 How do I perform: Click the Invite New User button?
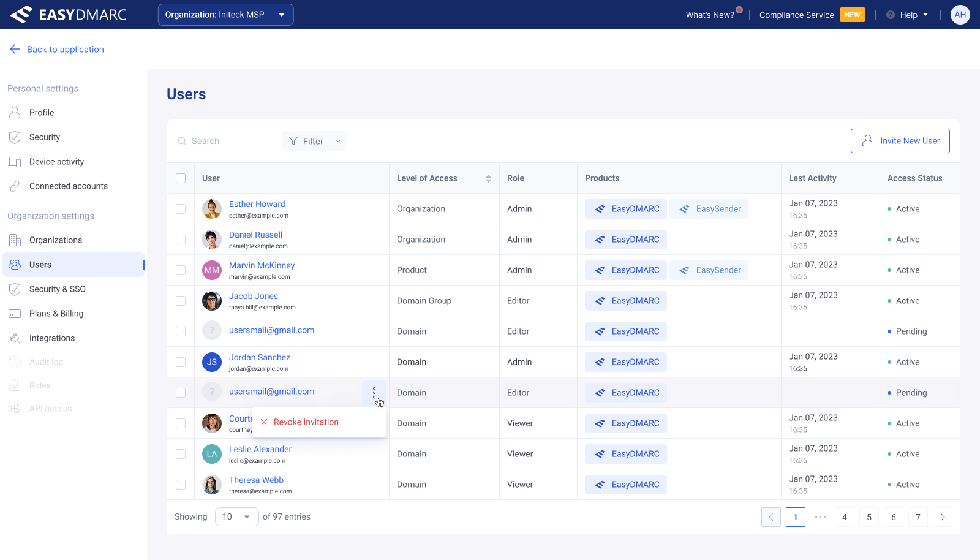pyautogui.click(x=900, y=141)
